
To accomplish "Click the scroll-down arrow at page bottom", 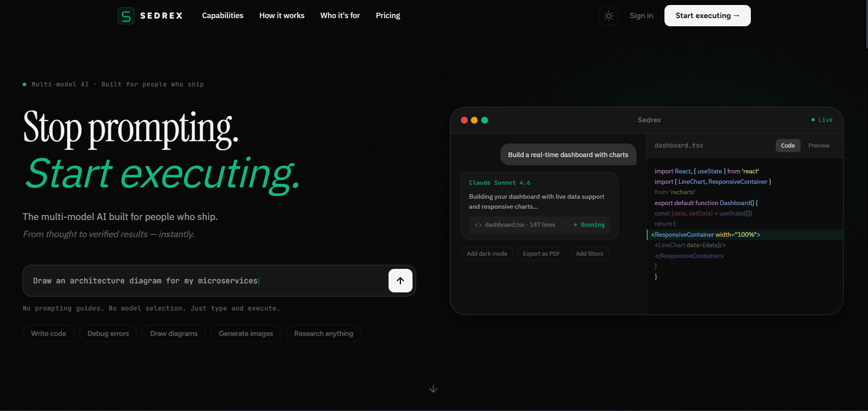I will [433, 389].
